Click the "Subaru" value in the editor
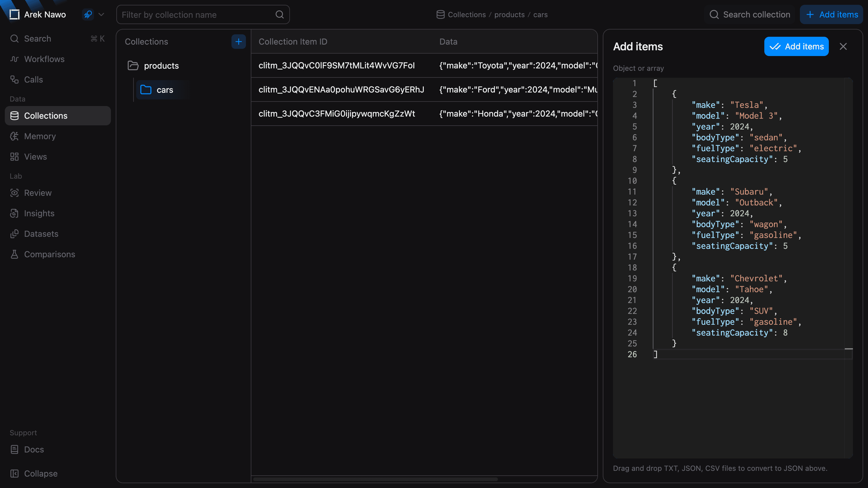The height and width of the screenshot is (488, 868). click(x=749, y=192)
